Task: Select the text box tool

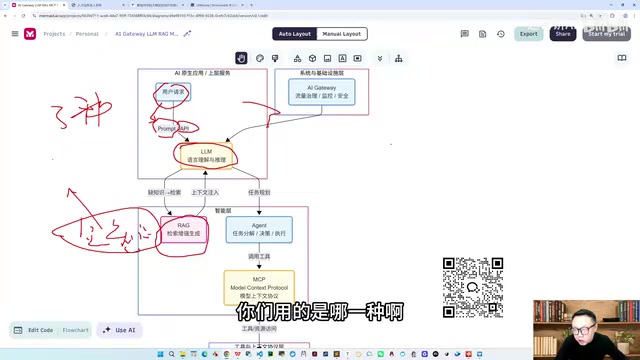Action: (x=342, y=58)
